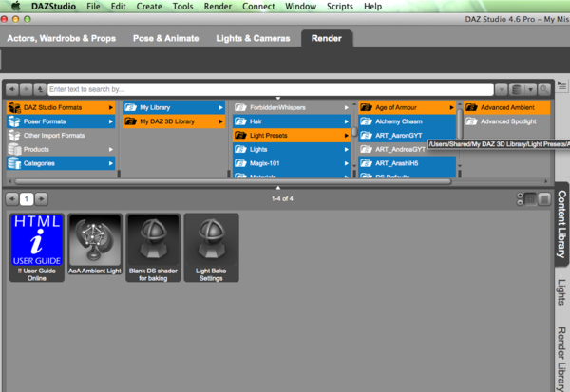The height and width of the screenshot is (392, 570).
Task: Click page number 1 field
Action: 27,198
